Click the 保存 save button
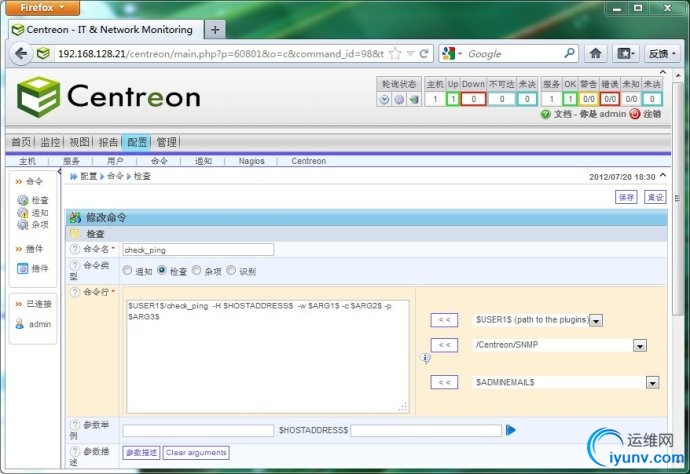Viewport: 690px width, 474px height. tap(626, 197)
